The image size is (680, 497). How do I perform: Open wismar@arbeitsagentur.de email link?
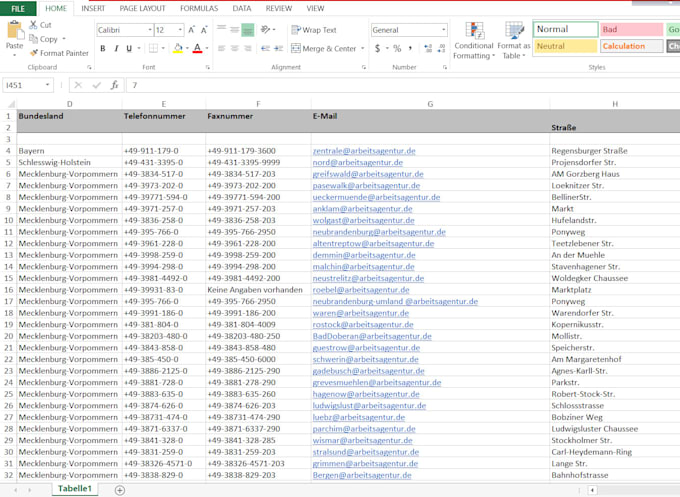(x=363, y=440)
